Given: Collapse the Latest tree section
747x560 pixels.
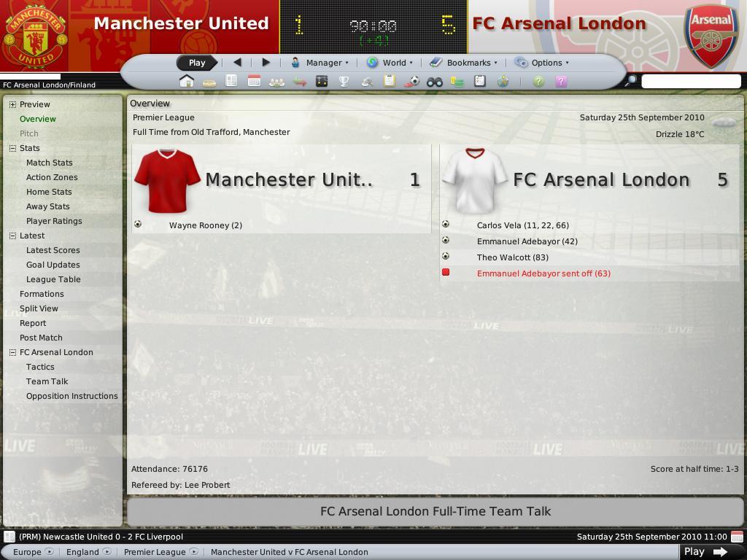Looking at the screenshot, I should [13, 236].
